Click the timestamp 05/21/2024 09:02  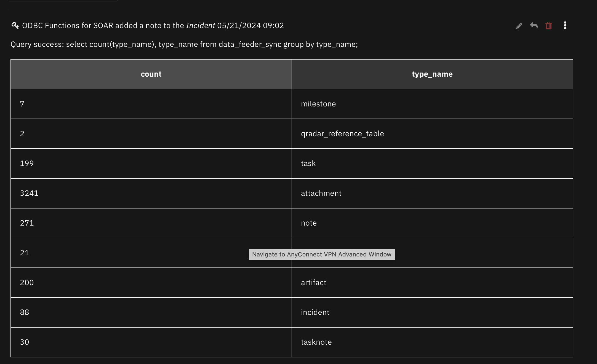(x=250, y=25)
